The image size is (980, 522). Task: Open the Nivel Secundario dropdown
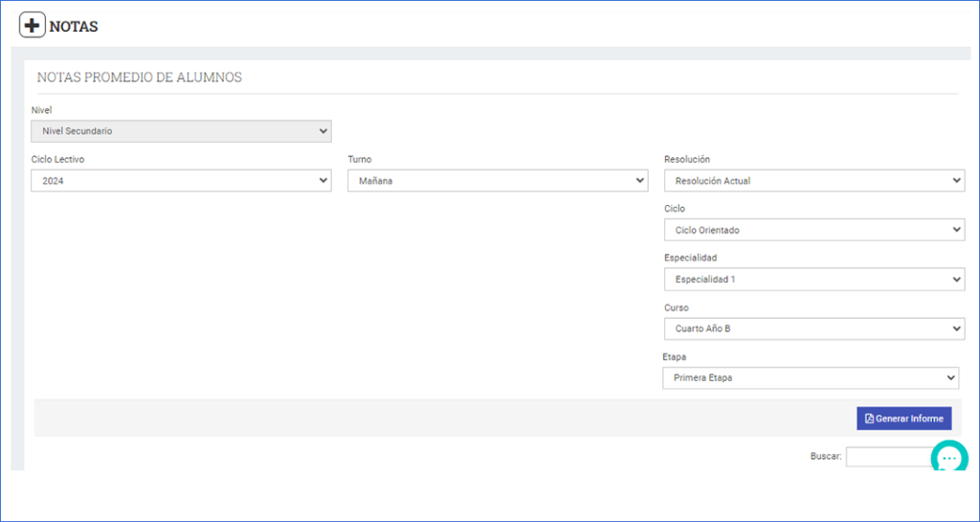[x=181, y=131]
